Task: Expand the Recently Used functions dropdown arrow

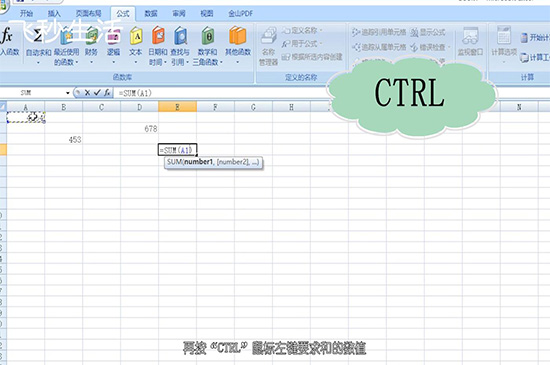Action: [77, 62]
